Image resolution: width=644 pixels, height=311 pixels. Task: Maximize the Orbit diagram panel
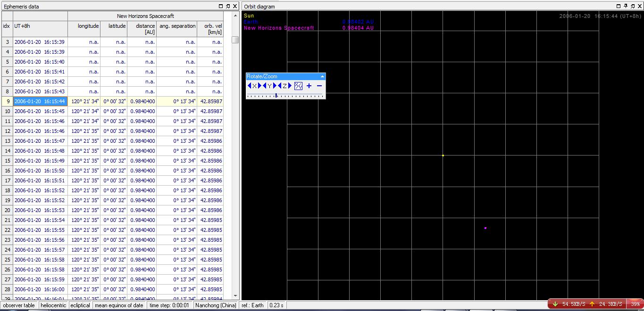[619, 6]
